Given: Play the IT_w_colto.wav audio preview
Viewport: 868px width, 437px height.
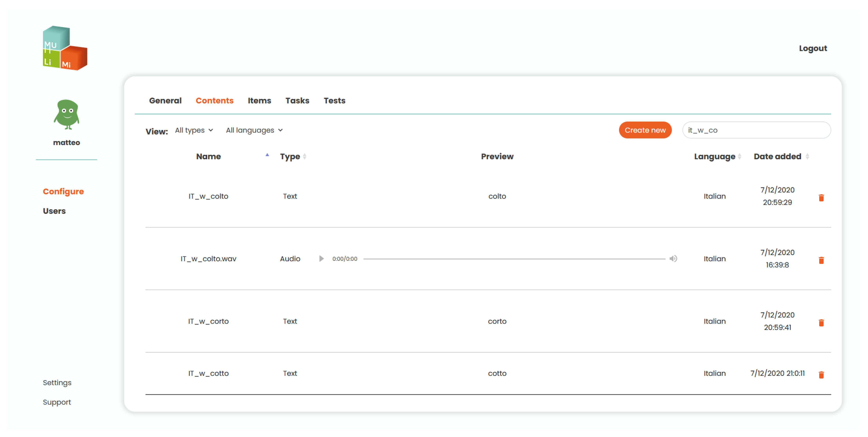Looking at the screenshot, I should pos(321,259).
